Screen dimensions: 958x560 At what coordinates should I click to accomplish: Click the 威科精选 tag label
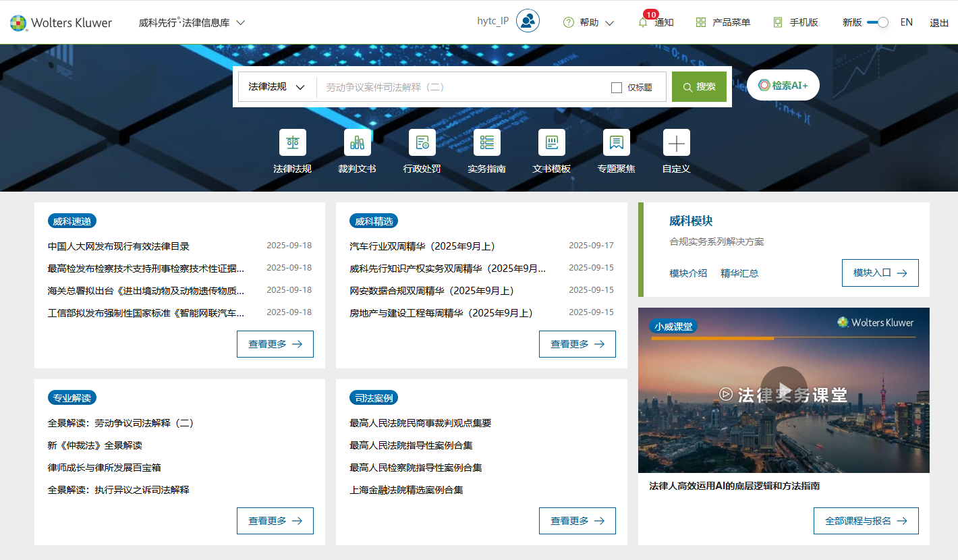click(374, 221)
